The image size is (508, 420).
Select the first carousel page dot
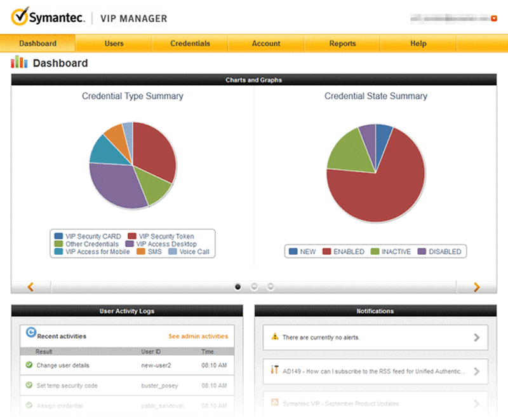237,287
